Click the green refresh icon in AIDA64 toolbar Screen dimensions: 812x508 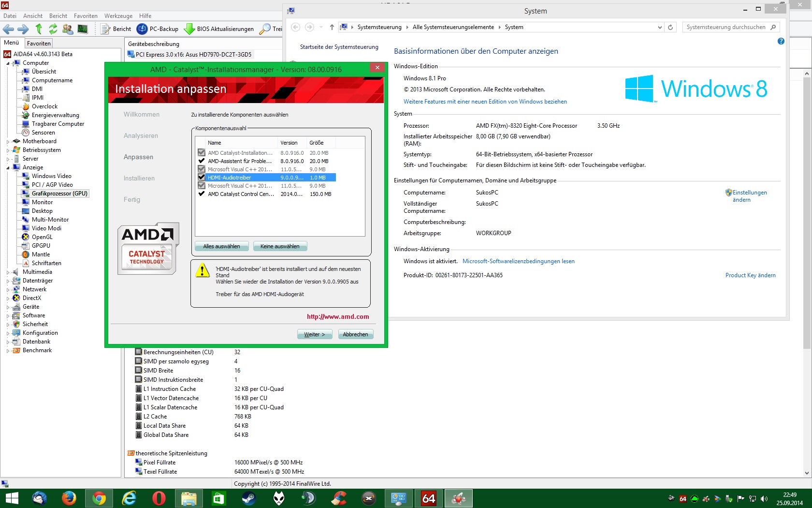pos(53,29)
